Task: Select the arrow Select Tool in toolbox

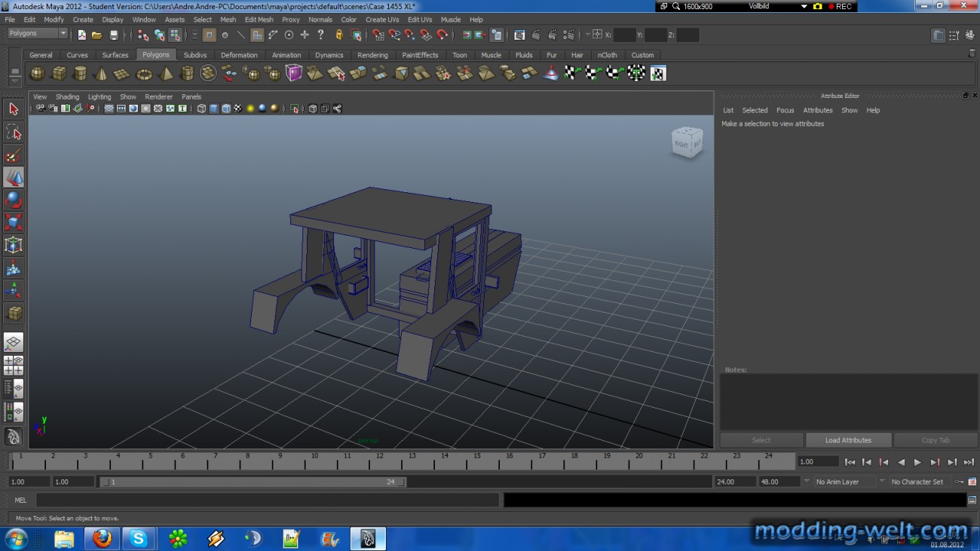Action: click(x=14, y=109)
